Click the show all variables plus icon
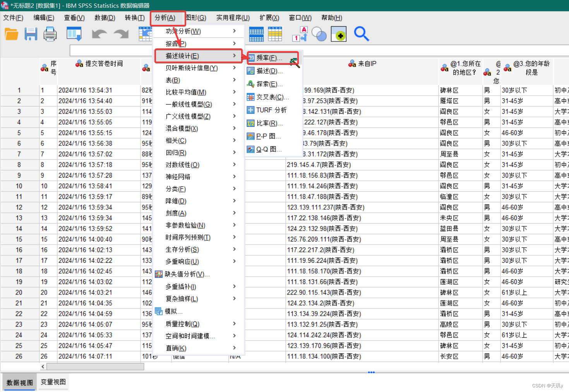The width and height of the screenshot is (569, 392). click(339, 34)
